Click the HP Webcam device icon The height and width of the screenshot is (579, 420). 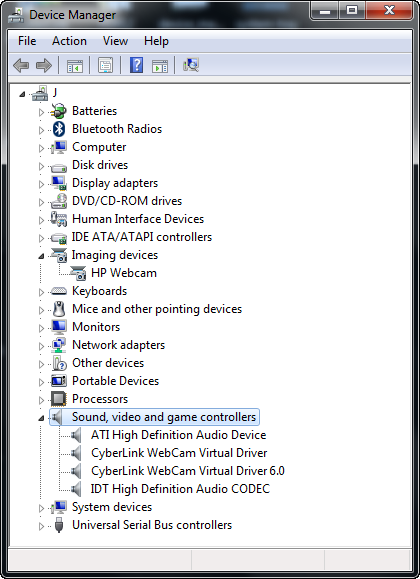point(78,273)
